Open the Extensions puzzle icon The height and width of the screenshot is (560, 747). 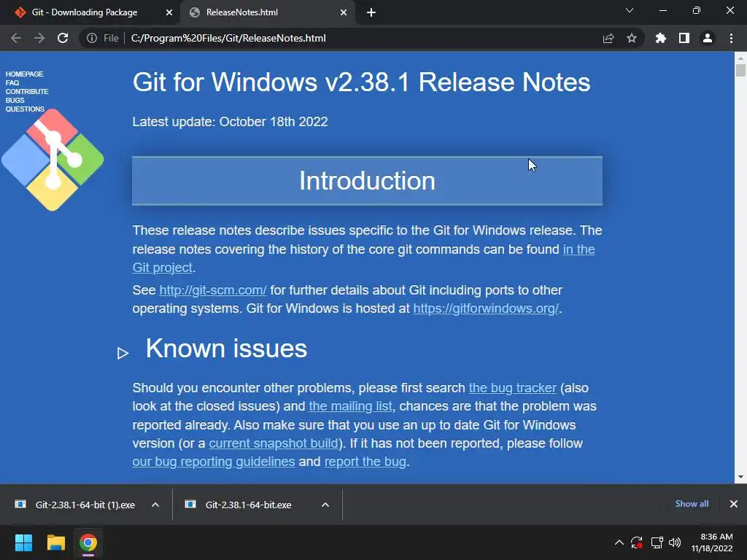(661, 38)
